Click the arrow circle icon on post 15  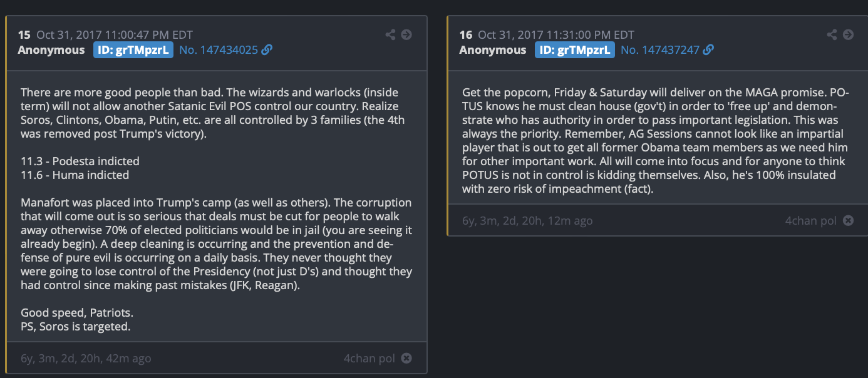pyautogui.click(x=406, y=34)
